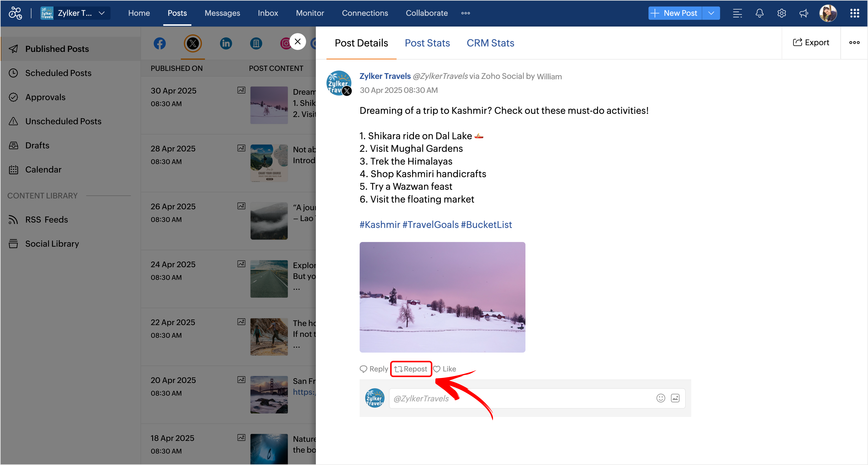The height and width of the screenshot is (465, 868).
Task: Click the @ZylkerTravels reply input field
Action: [x=519, y=399]
